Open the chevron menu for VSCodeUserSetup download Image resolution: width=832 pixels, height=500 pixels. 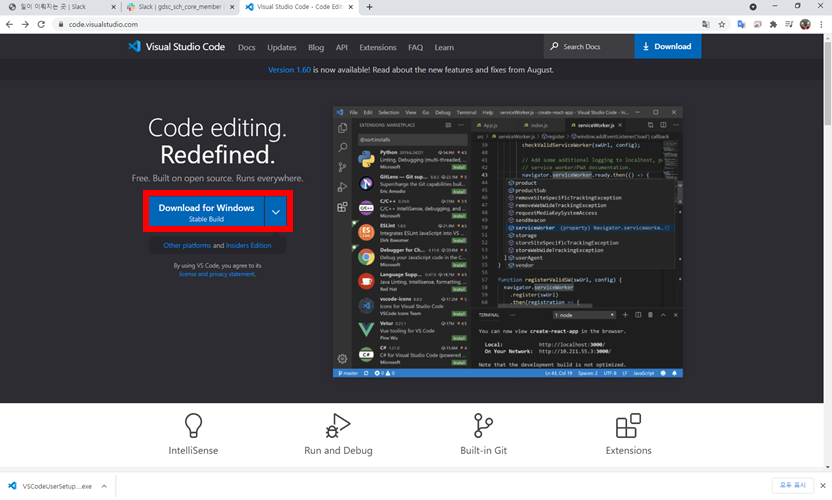point(104,486)
